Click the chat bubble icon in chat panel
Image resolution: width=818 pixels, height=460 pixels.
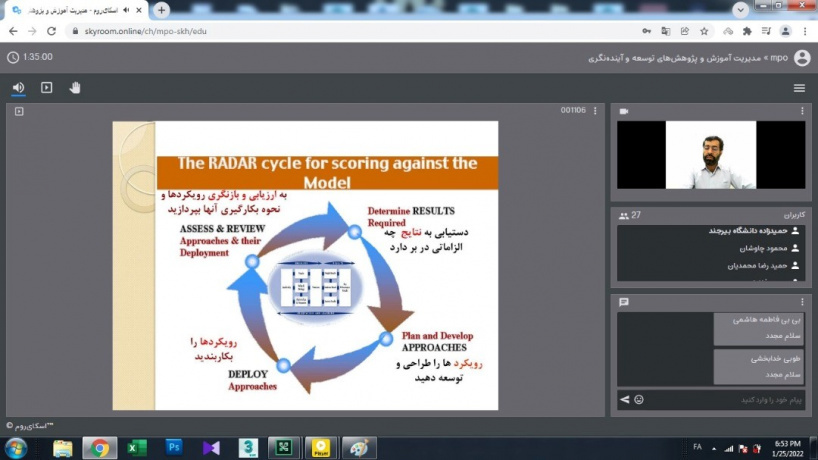pyautogui.click(x=624, y=301)
